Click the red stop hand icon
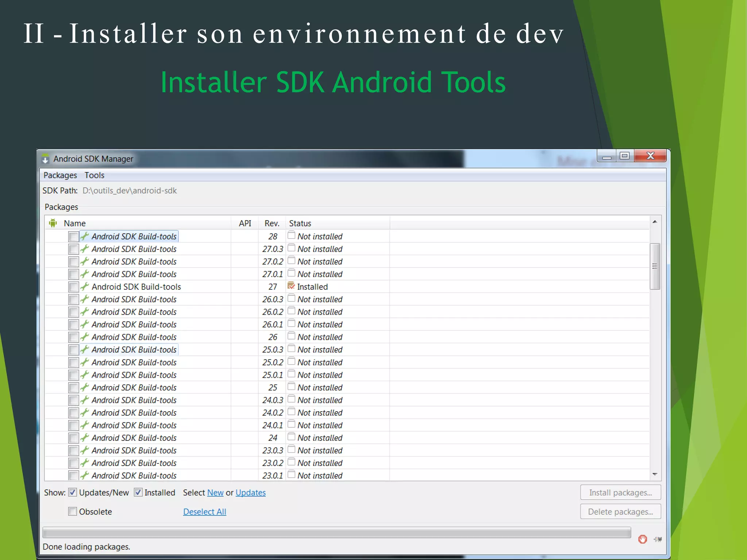Viewport: 747px width, 560px height. click(x=643, y=539)
